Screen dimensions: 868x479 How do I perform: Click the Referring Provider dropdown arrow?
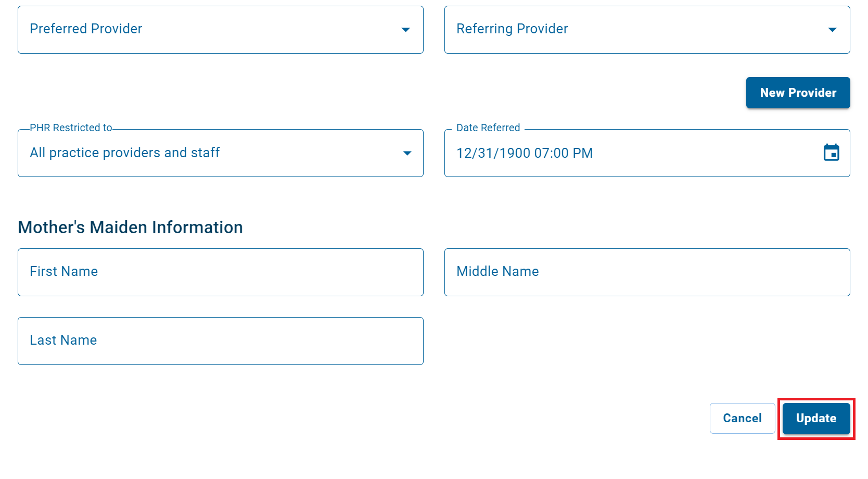click(x=833, y=30)
